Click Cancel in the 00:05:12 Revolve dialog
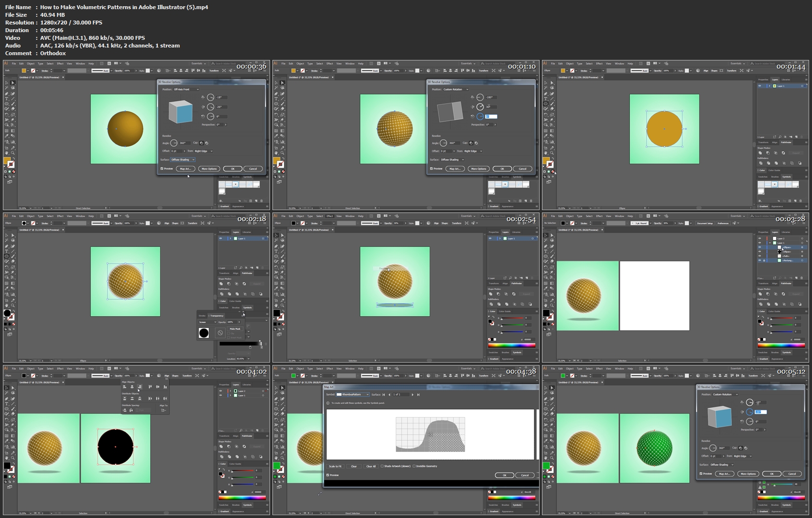This screenshot has width=812, height=518. [x=792, y=474]
